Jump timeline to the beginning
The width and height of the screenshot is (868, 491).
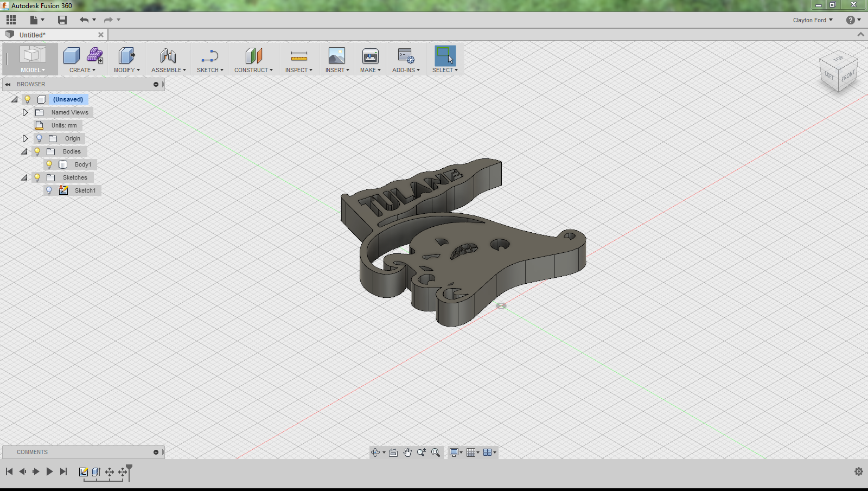coord(9,471)
